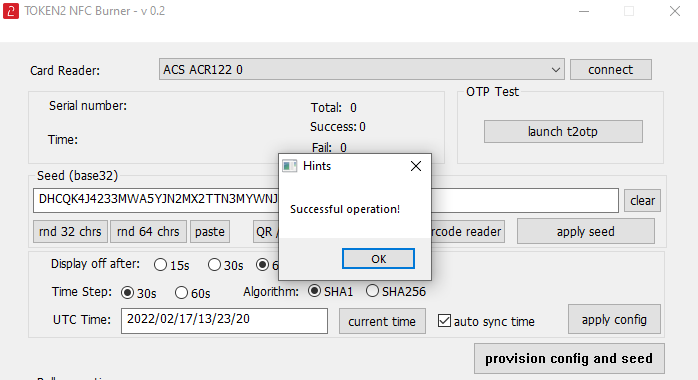Click into the UTC Time field
Viewport: 698px width, 380px height.
[x=224, y=320]
